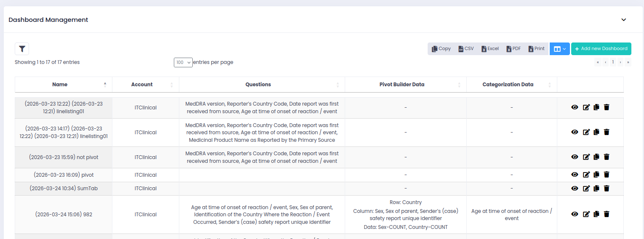Image resolution: width=644 pixels, height=239 pixels.
Task: View the first linelisting01 dashboard (eye icon)
Action: [575, 107]
